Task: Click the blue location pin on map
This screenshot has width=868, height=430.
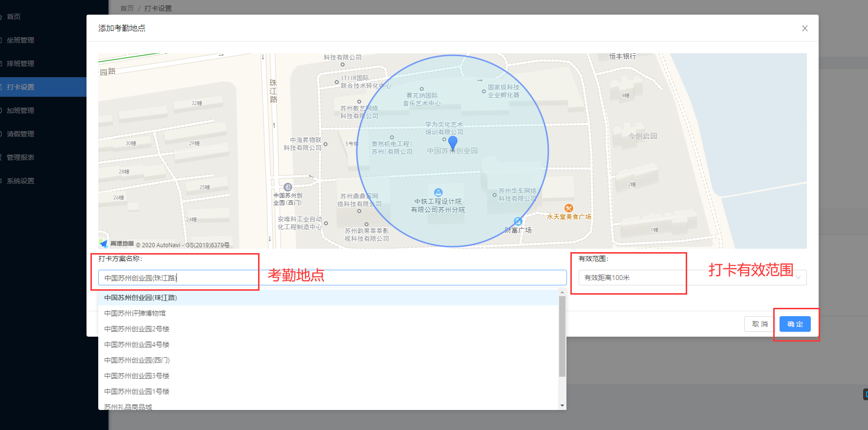Action: [x=453, y=143]
